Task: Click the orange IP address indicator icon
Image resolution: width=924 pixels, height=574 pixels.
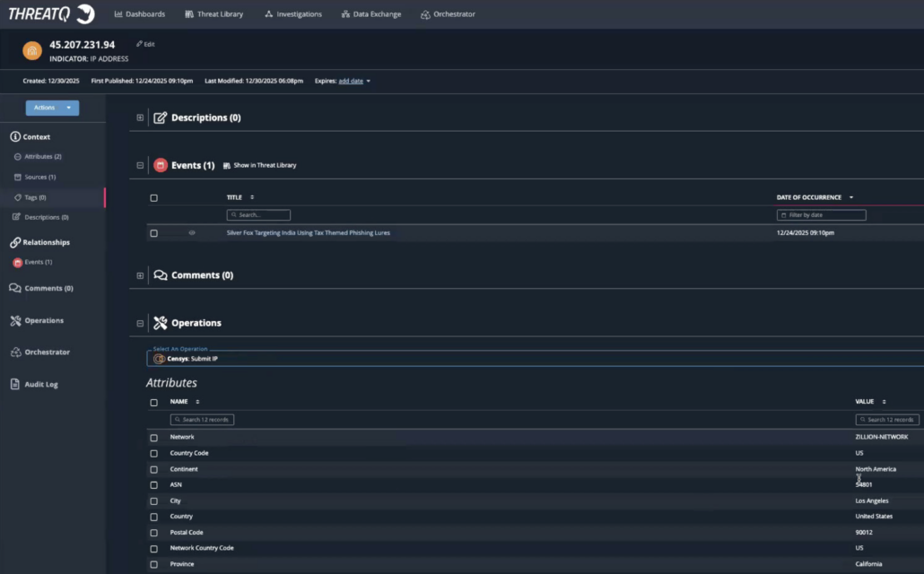Action: (32, 51)
